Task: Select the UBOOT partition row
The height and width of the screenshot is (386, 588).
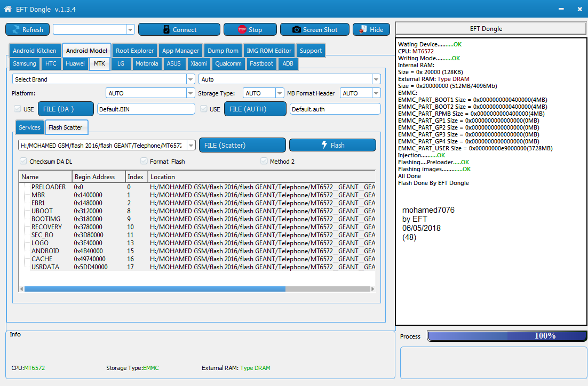Action: click(197, 211)
